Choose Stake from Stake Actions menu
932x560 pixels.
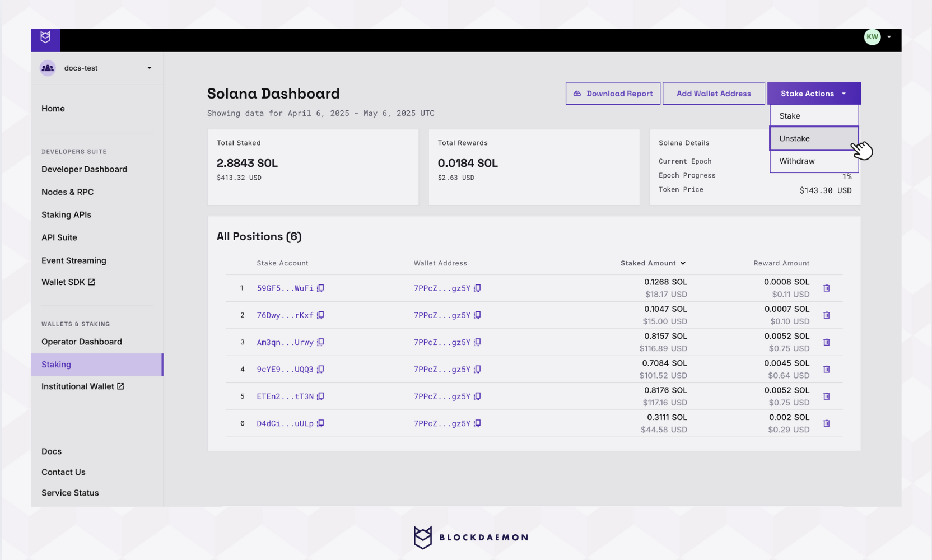point(814,116)
